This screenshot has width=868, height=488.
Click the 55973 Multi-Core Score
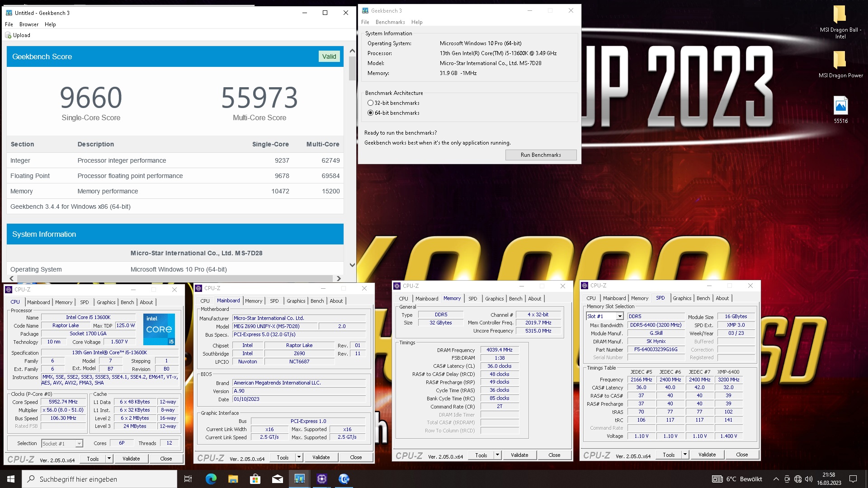(x=259, y=98)
